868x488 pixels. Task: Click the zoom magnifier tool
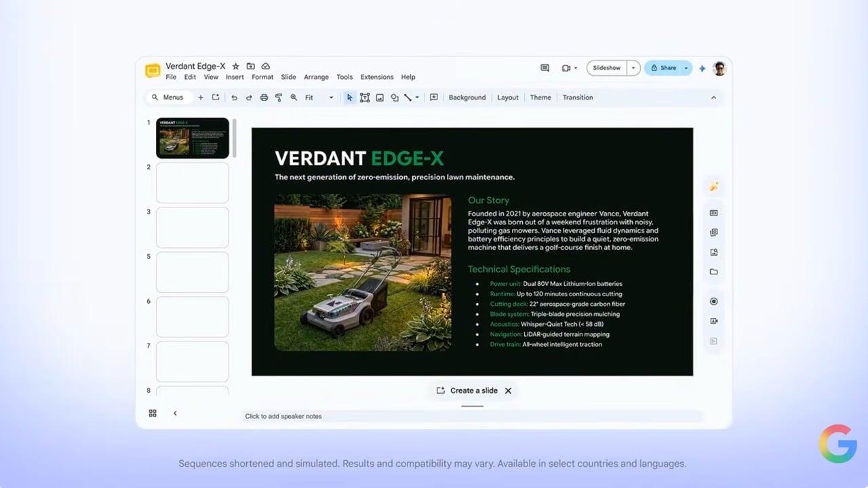(x=294, y=98)
